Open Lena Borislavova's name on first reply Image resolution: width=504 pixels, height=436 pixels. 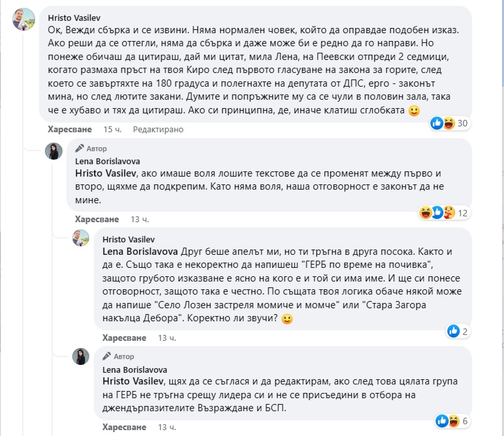109,161
